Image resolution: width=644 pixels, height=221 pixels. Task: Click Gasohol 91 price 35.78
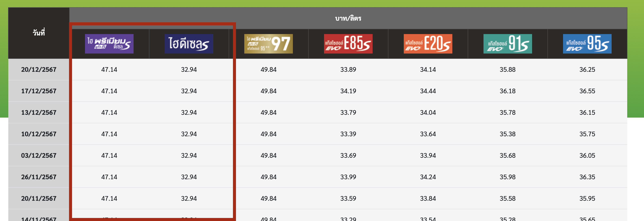pyautogui.click(x=508, y=113)
